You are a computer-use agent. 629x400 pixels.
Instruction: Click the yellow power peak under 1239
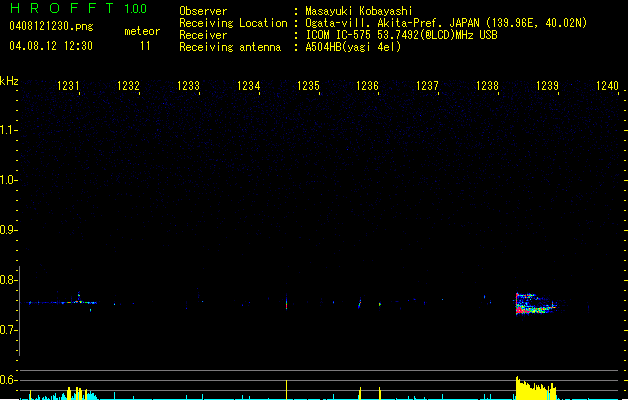coord(536,388)
